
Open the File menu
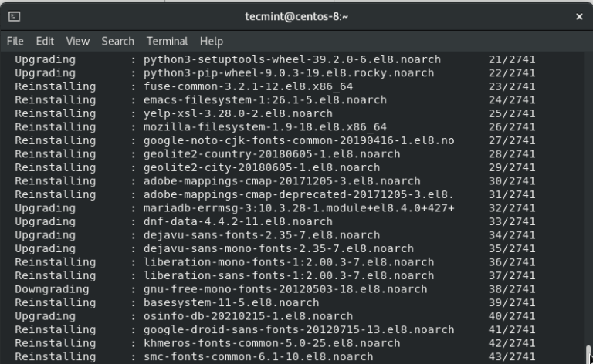[15, 41]
